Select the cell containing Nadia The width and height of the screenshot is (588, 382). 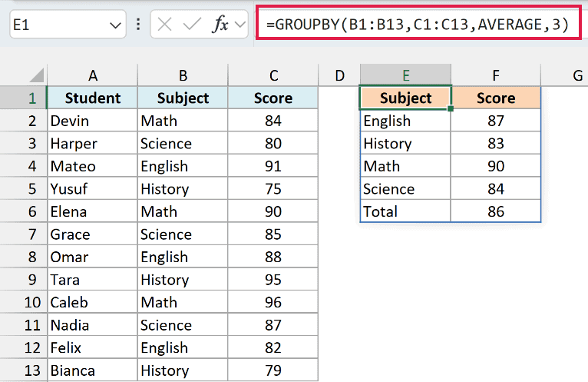point(93,325)
